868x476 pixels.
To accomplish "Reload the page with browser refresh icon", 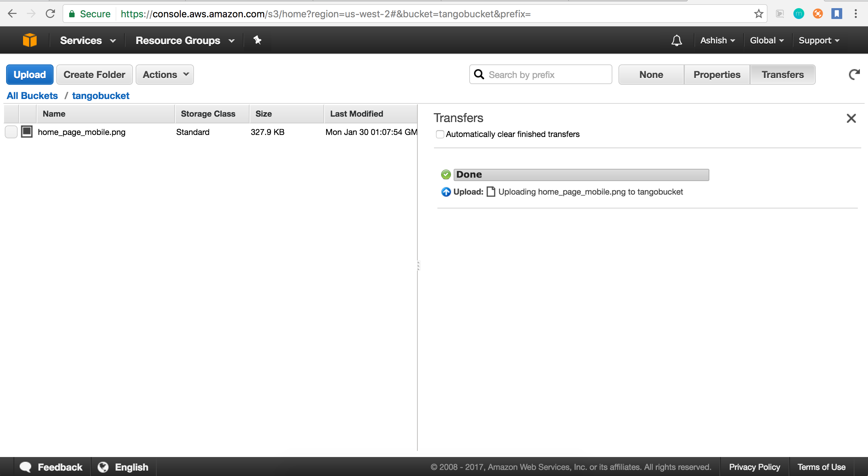I will [50, 14].
